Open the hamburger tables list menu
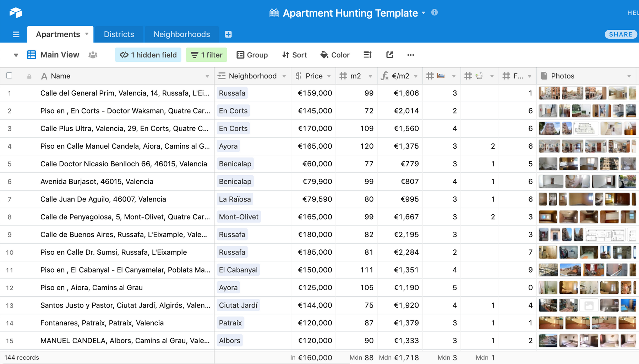The image size is (639, 364). click(16, 34)
